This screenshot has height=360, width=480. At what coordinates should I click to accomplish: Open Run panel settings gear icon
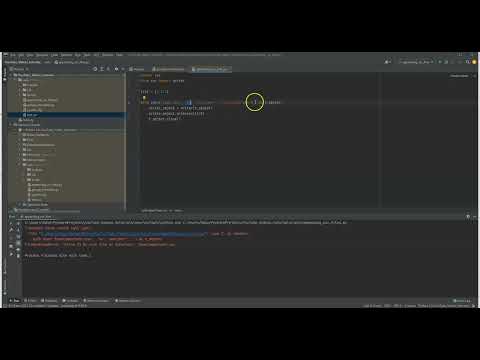468,217
